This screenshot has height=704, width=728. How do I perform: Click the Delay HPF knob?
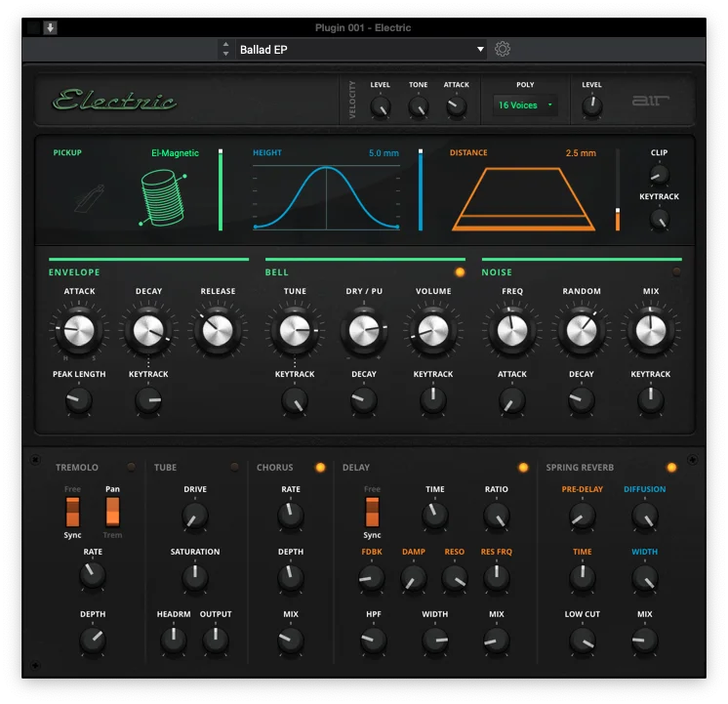[x=374, y=640]
